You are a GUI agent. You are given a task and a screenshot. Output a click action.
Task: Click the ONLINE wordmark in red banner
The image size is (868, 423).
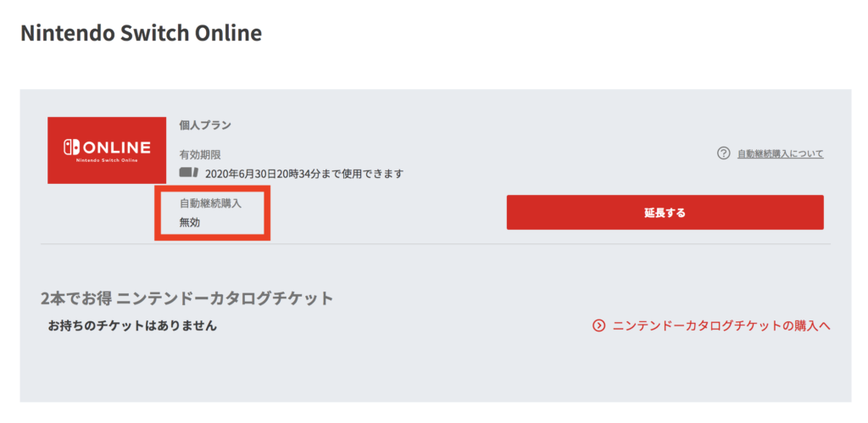[x=115, y=147]
